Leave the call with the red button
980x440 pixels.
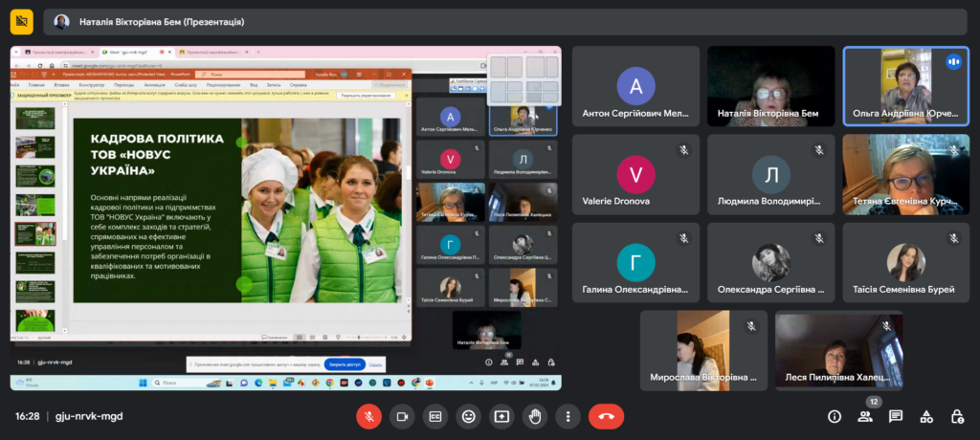(606, 416)
